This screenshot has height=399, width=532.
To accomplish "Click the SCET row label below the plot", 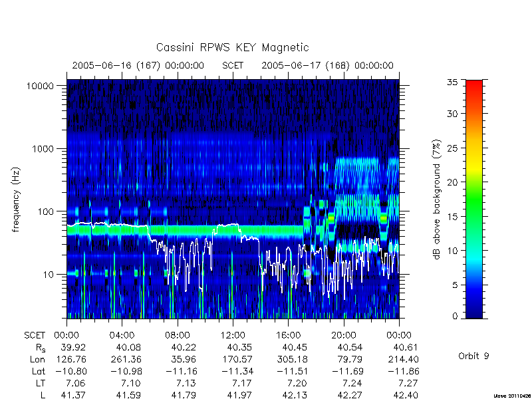I will (35, 336).
